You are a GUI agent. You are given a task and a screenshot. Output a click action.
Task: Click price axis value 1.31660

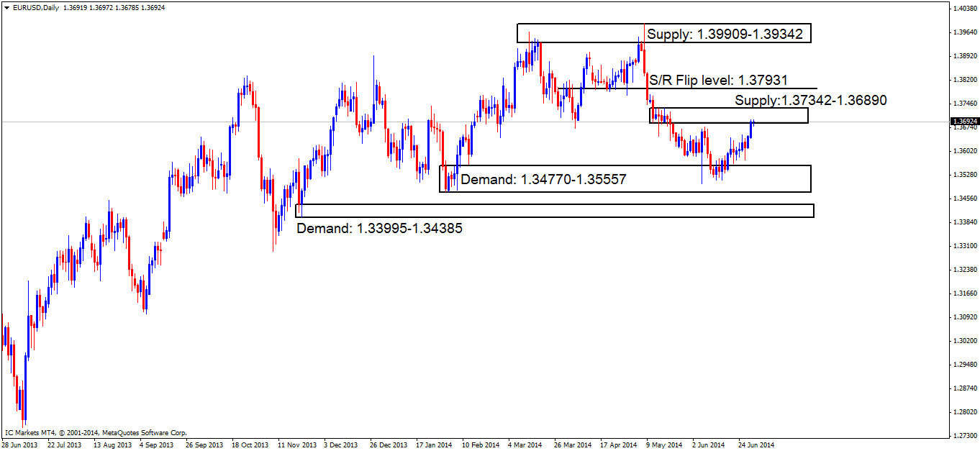[964, 293]
